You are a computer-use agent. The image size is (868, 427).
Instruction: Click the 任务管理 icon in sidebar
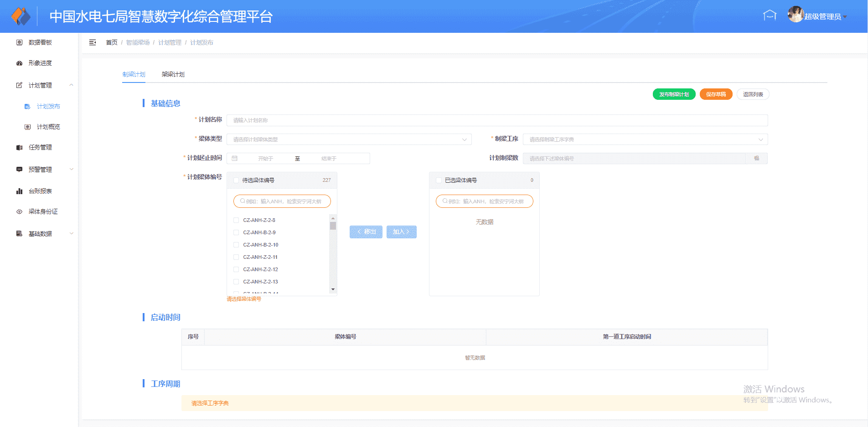coord(19,148)
